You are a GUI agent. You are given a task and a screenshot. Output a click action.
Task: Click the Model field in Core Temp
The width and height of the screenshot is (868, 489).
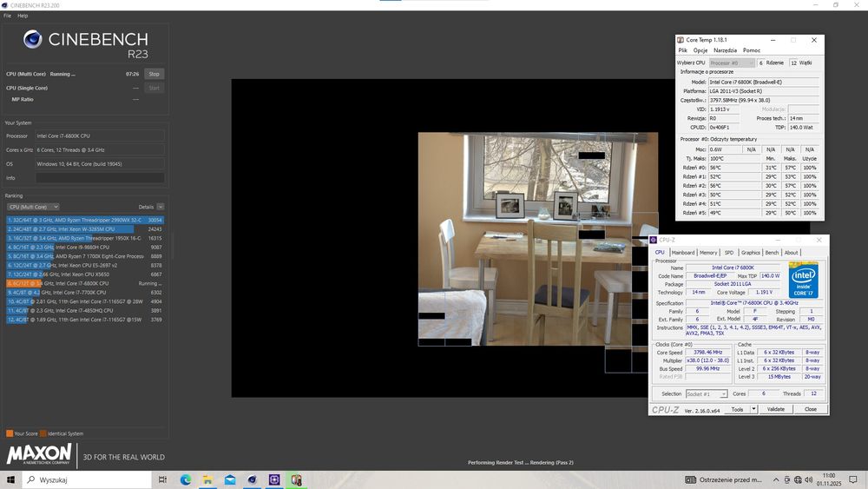(x=763, y=82)
